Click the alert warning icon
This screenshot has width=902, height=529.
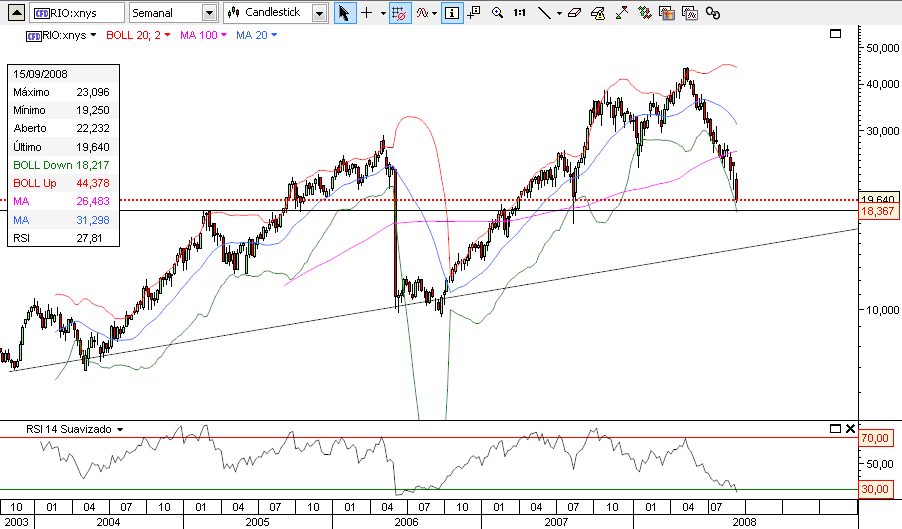(x=598, y=13)
